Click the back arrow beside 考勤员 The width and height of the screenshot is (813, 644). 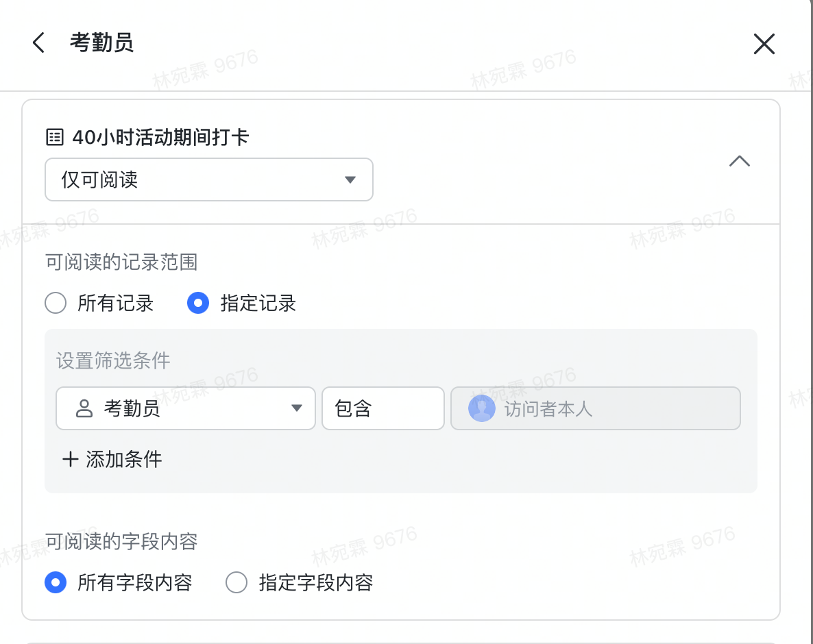pos(38,42)
